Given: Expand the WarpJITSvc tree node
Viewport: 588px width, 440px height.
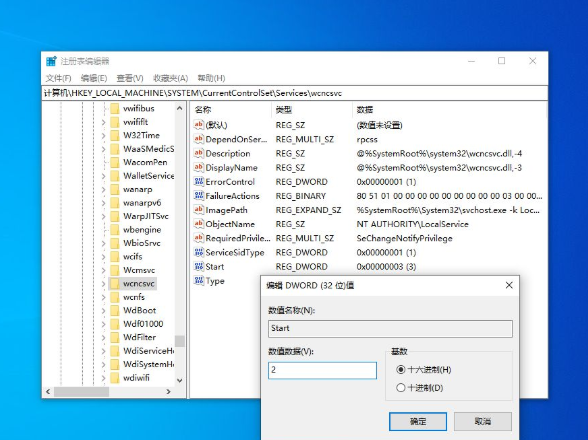Looking at the screenshot, I should (103, 216).
